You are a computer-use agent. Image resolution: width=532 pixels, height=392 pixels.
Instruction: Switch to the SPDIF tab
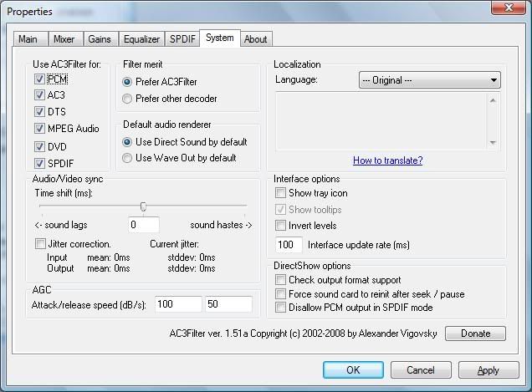pos(182,39)
